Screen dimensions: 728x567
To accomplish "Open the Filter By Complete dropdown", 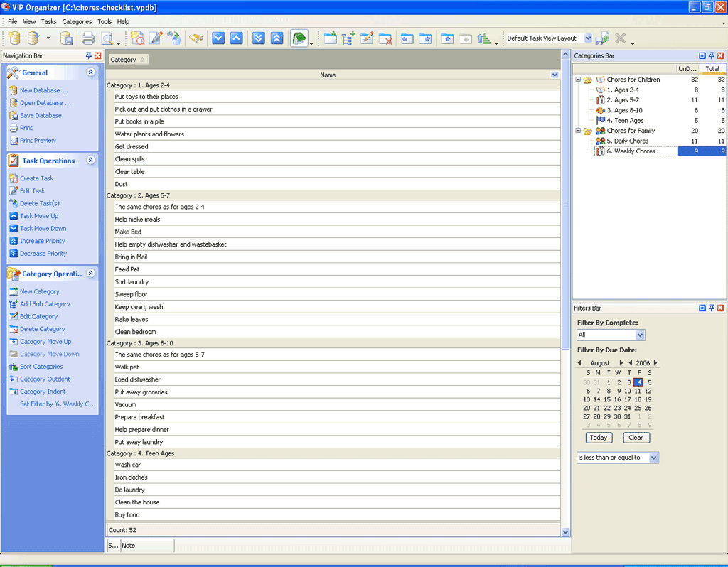I will (640, 335).
